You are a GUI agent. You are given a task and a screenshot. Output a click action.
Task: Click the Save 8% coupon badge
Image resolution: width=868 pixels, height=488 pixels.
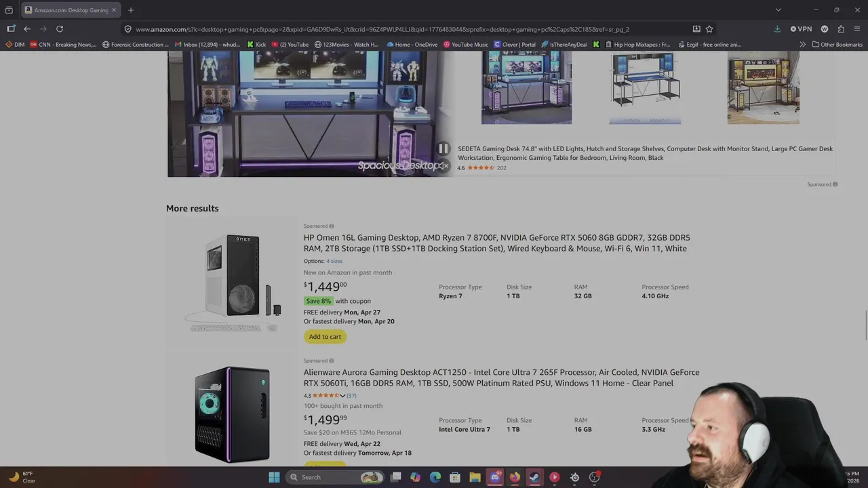[x=318, y=301]
